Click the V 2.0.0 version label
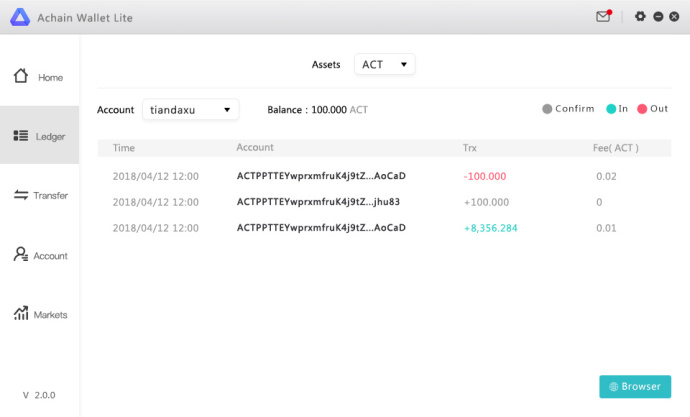This screenshot has height=417, width=690. click(x=39, y=395)
